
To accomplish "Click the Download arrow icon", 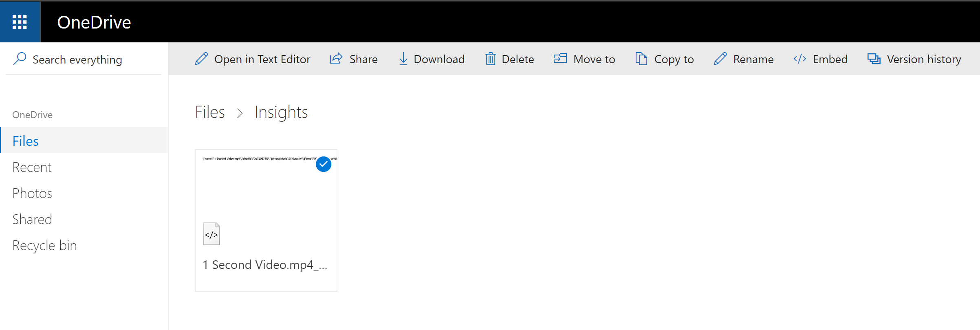I will [x=403, y=59].
